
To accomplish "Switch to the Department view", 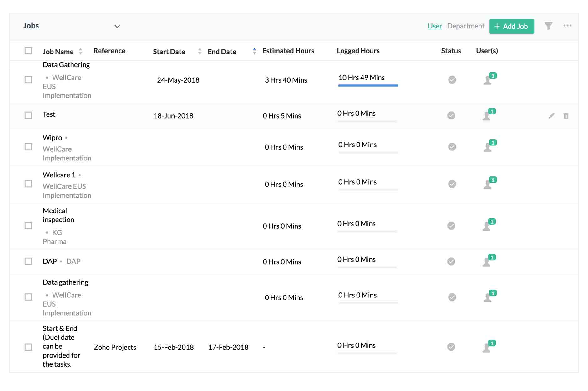I will tap(466, 26).
